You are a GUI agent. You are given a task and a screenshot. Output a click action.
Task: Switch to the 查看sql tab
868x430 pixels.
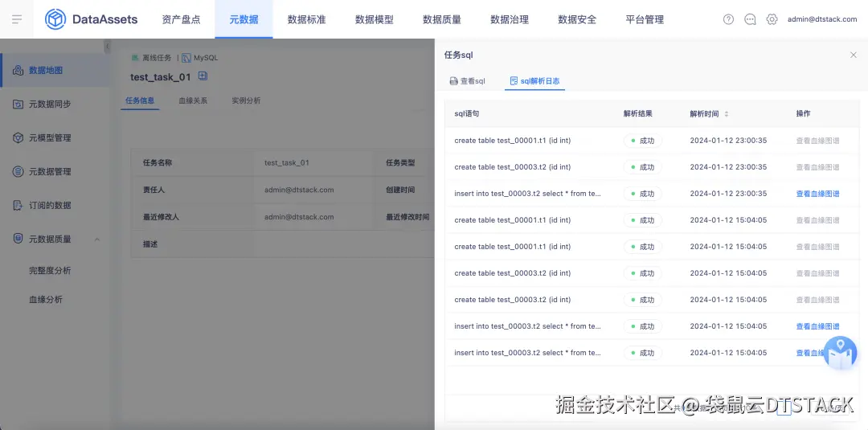point(467,81)
